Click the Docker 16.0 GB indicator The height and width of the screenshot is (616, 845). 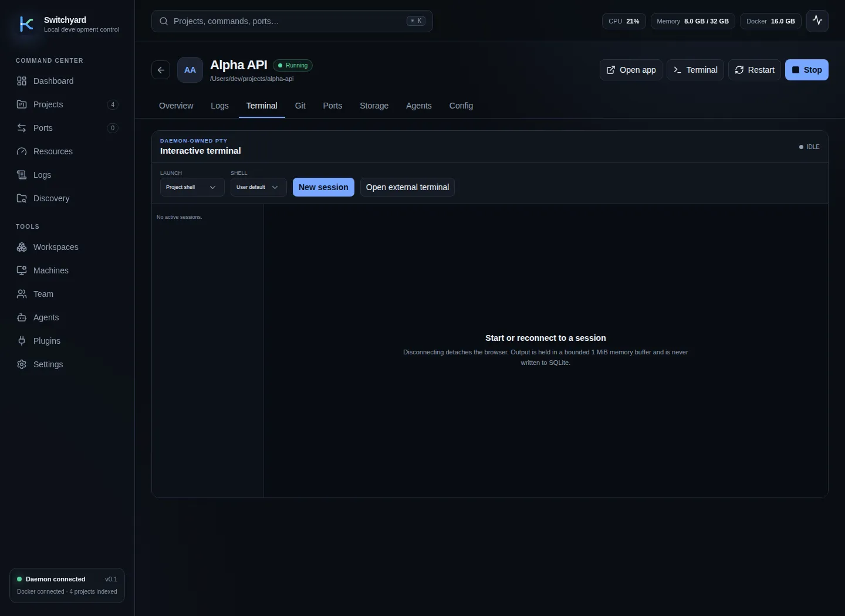(770, 21)
